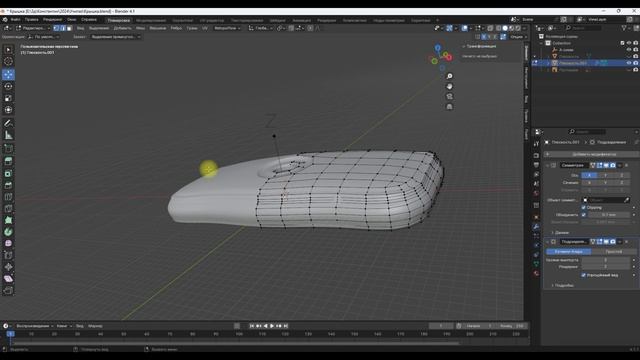Select the Простой subdivision type
640x360 pixels.
tap(613, 252)
